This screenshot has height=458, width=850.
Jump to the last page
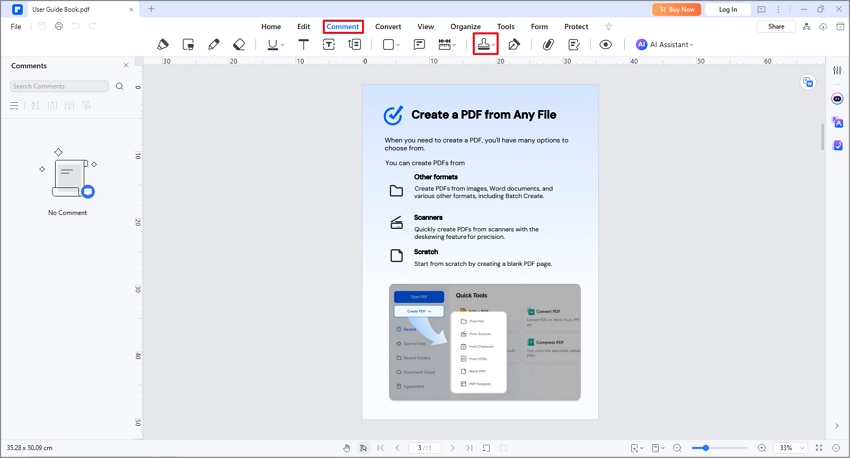pos(469,448)
